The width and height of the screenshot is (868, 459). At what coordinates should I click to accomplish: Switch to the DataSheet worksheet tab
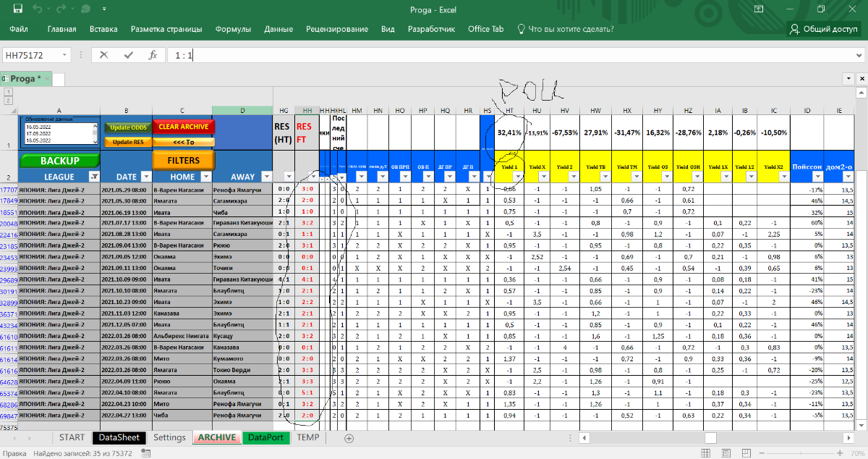tap(119, 438)
